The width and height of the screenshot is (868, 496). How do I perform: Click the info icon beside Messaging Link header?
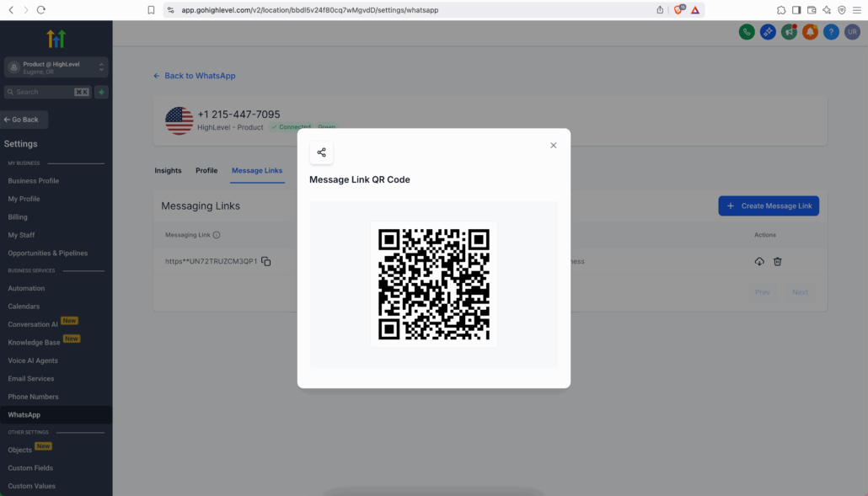coord(217,235)
